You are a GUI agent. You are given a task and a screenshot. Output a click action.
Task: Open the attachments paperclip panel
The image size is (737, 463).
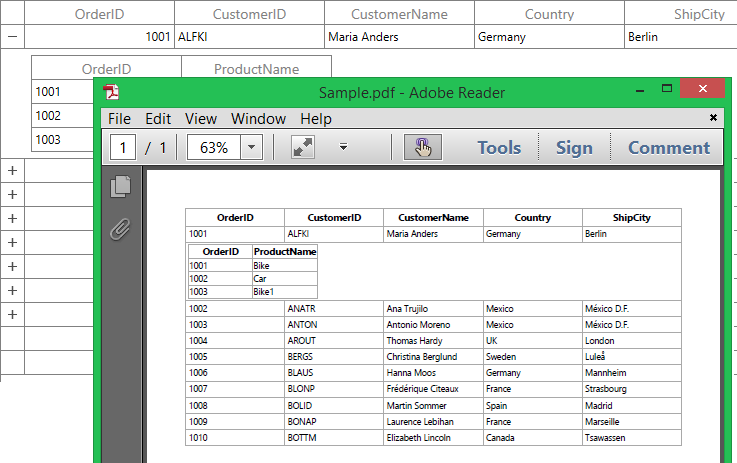coord(121,230)
